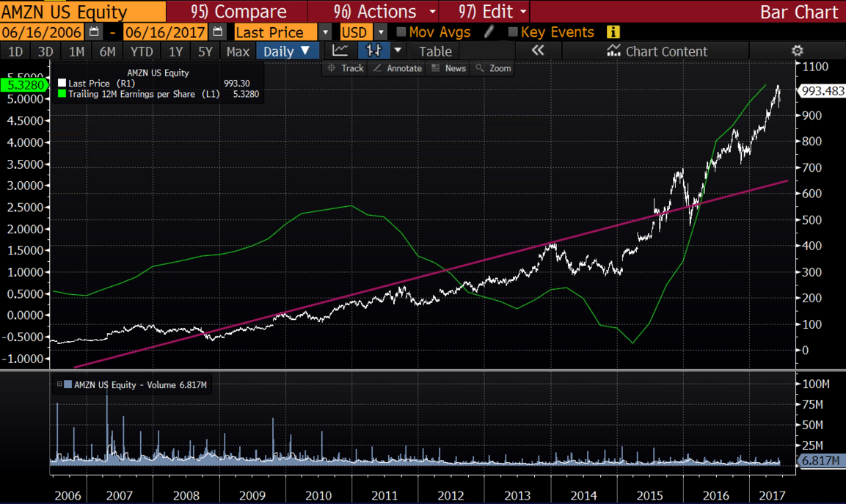
Task: Click the pencil icon beside Mov Avgs
Action: point(490,32)
